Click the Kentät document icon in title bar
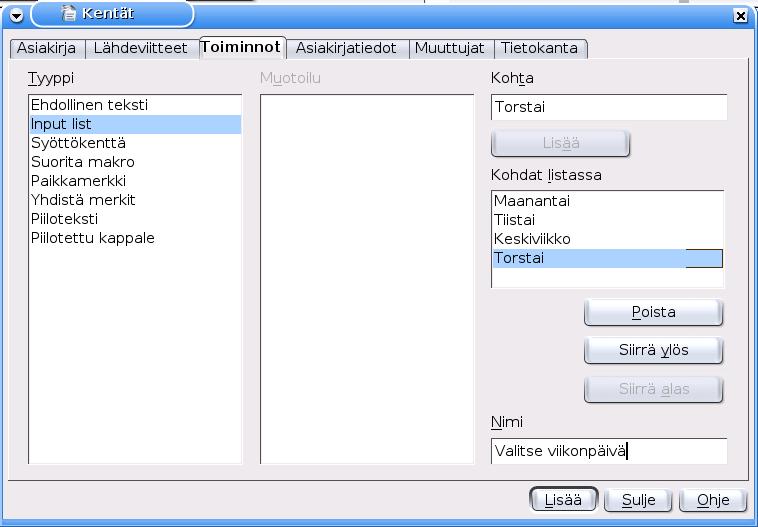This screenshot has height=527, width=758. tap(69, 13)
